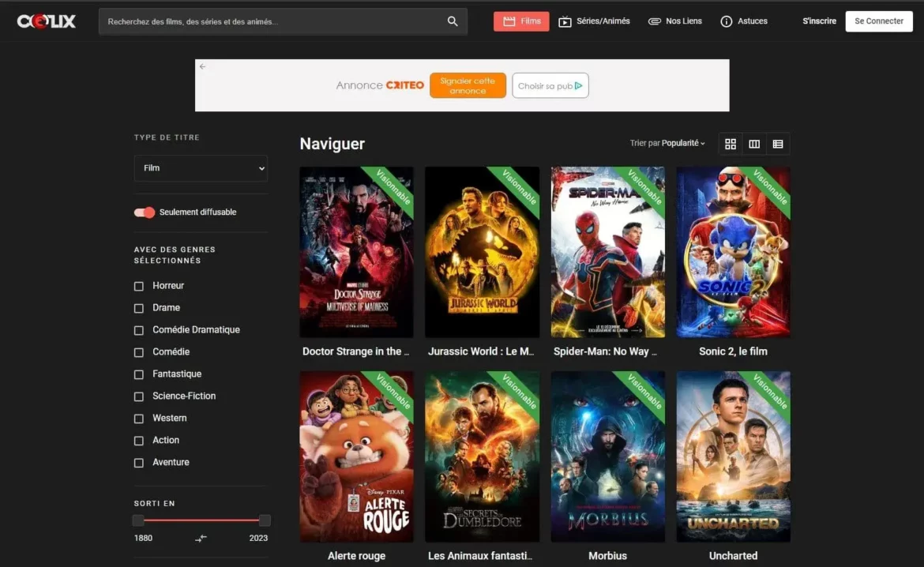The width and height of the screenshot is (924, 567).
Task: Click the S'inscrire link
Action: pos(819,21)
